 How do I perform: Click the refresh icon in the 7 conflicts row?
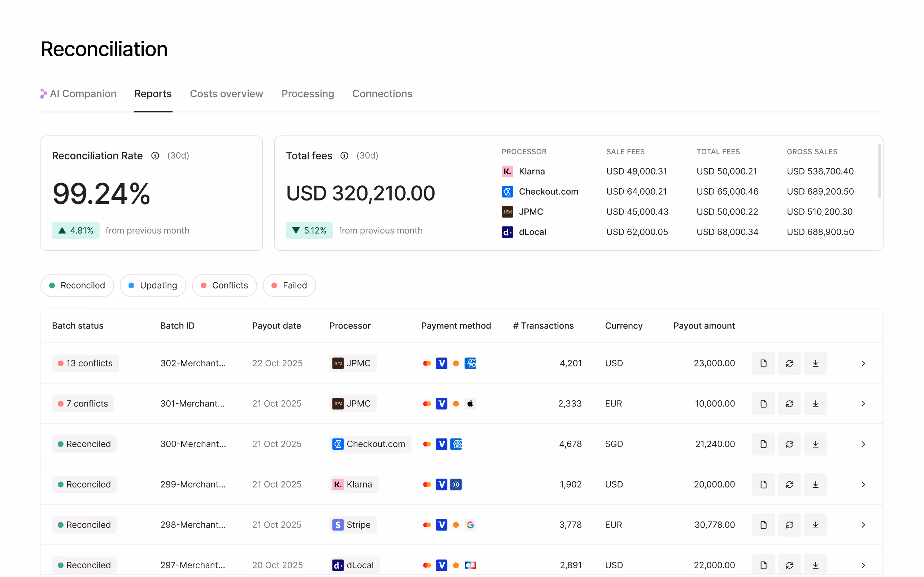click(x=789, y=404)
